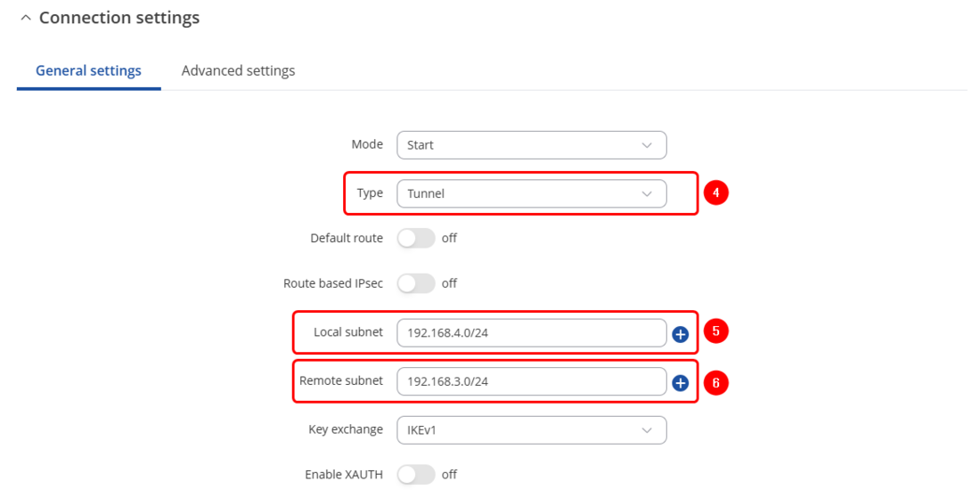Collapse section using Connection settings caret icon
This screenshot has width=980, height=498.
point(26,18)
